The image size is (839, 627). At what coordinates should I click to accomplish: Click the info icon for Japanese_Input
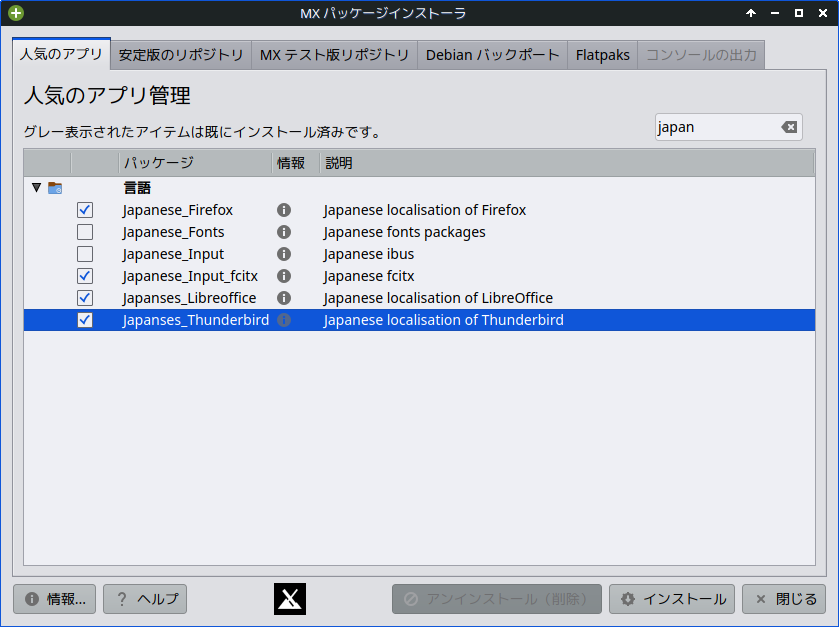coord(284,254)
